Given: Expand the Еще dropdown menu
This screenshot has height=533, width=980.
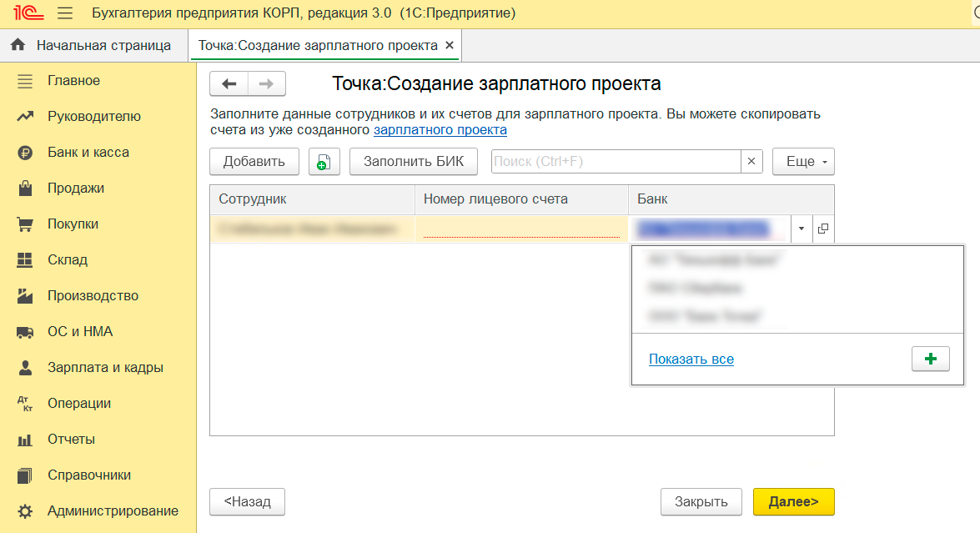Looking at the screenshot, I should pyautogui.click(x=803, y=162).
